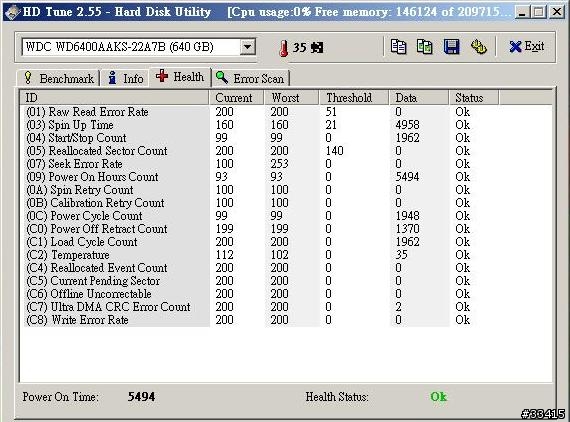
Task: Click the red thermometer temperature icon
Action: pyautogui.click(x=284, y=48)
